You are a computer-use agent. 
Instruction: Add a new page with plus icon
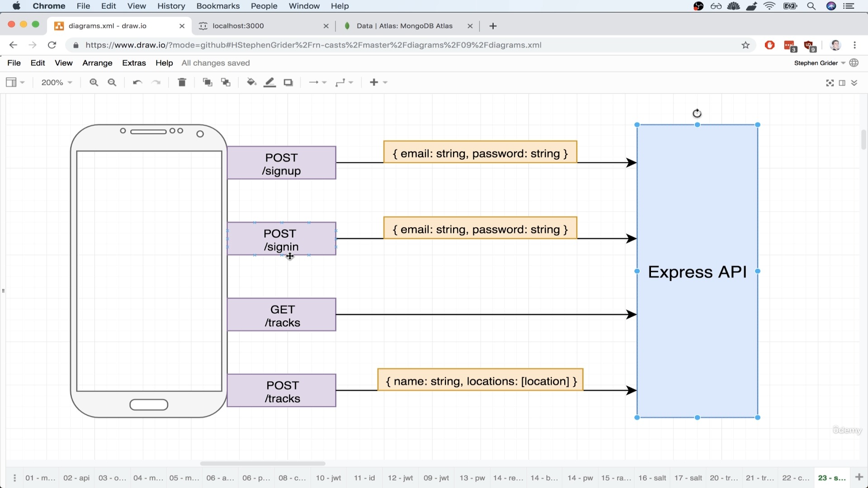click(859, 477)
